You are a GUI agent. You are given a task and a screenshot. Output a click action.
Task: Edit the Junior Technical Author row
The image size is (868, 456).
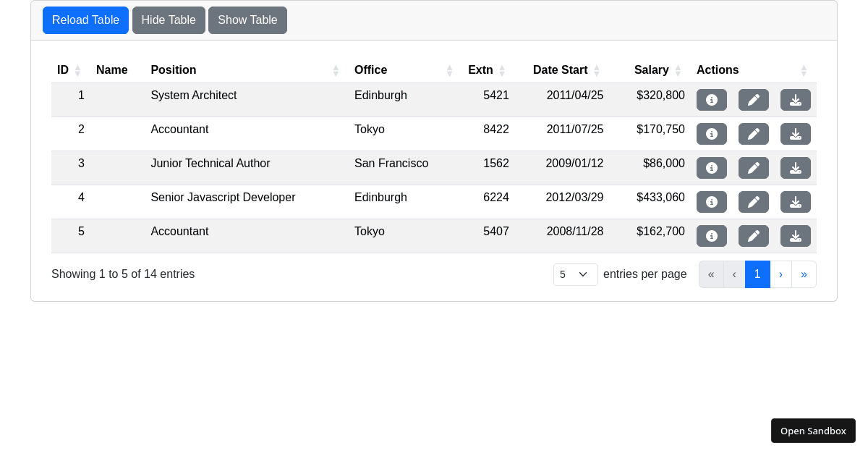754,168
